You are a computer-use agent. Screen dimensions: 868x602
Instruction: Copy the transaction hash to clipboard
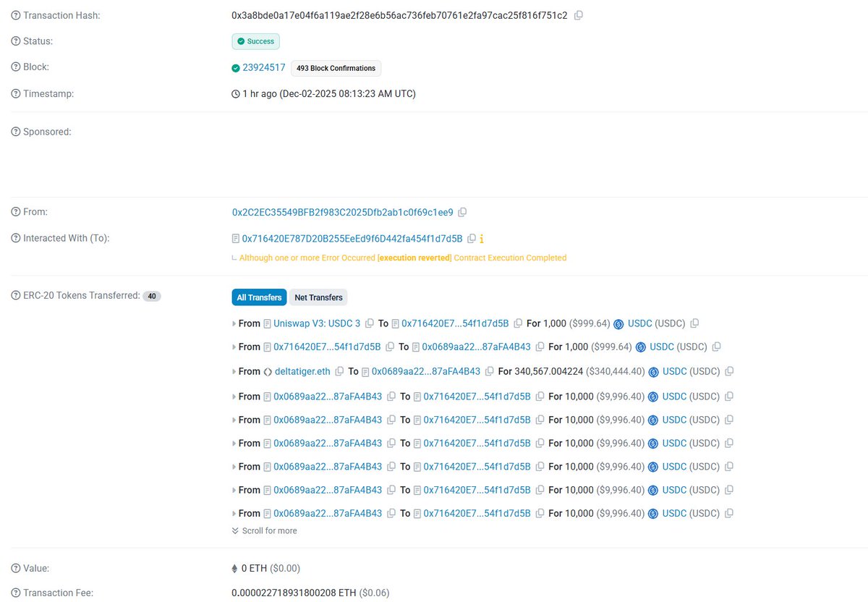(579, 15)
